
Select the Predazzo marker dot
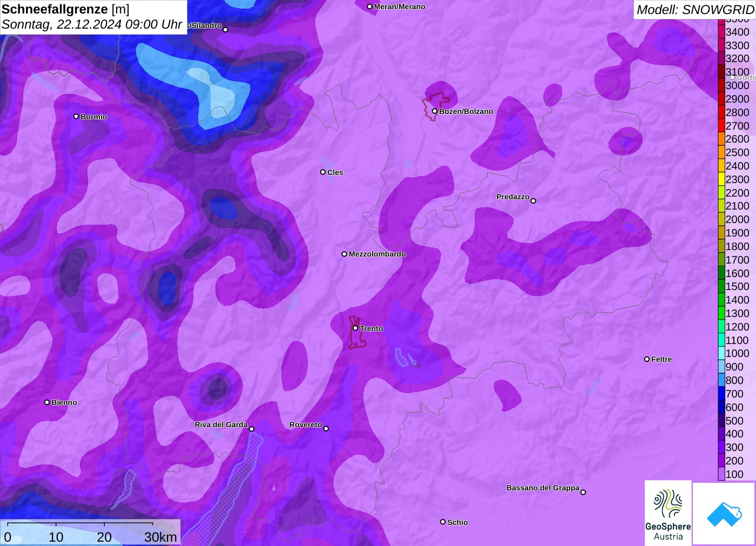pos(534,200)
